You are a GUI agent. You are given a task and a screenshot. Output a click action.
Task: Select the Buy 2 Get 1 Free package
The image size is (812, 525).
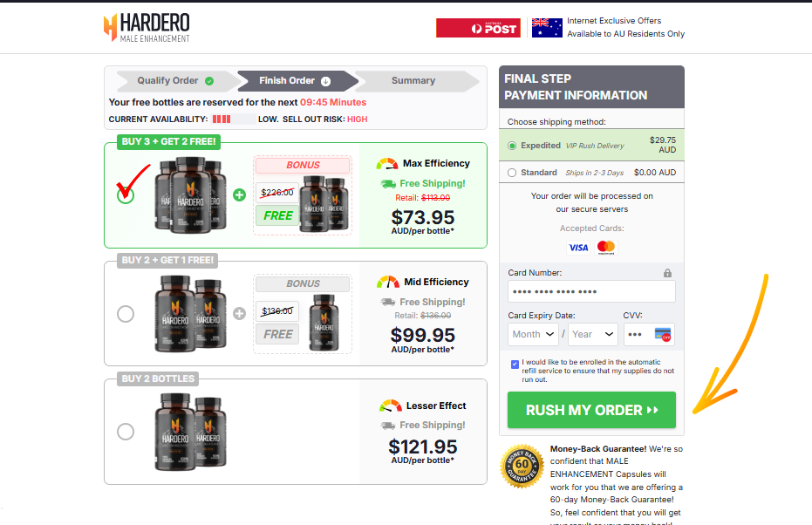pos(126,315)
